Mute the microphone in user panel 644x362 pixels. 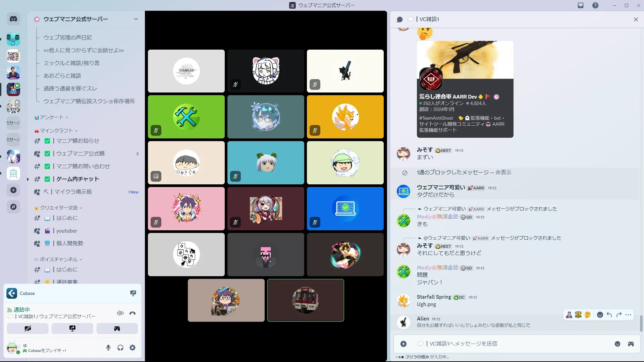click(x=108, y=348)
